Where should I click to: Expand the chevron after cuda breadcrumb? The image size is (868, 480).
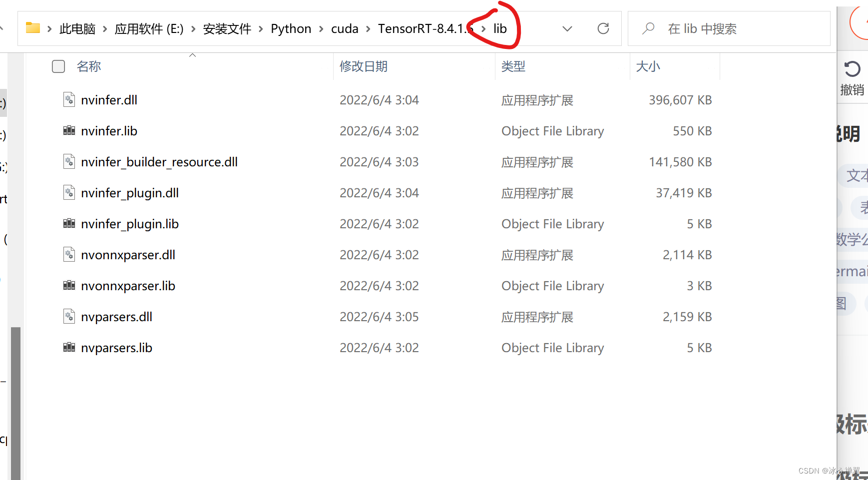[368, 29]
